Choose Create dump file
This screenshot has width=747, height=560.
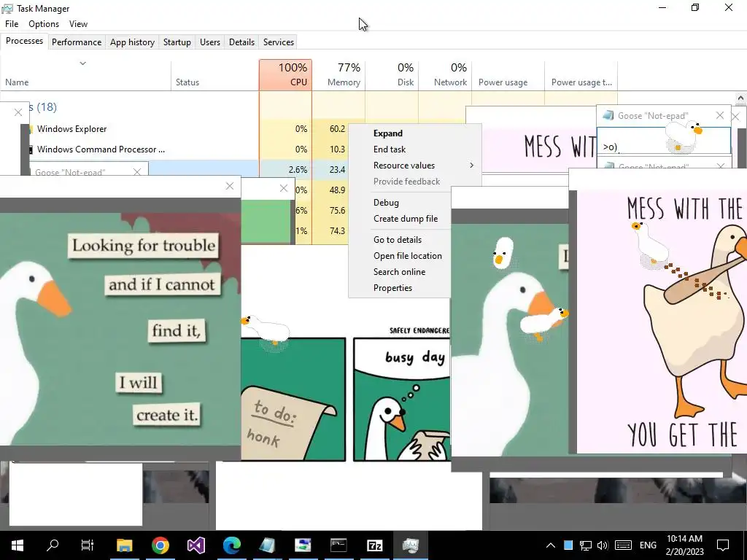pyautogui.click(x=400, y=219)
